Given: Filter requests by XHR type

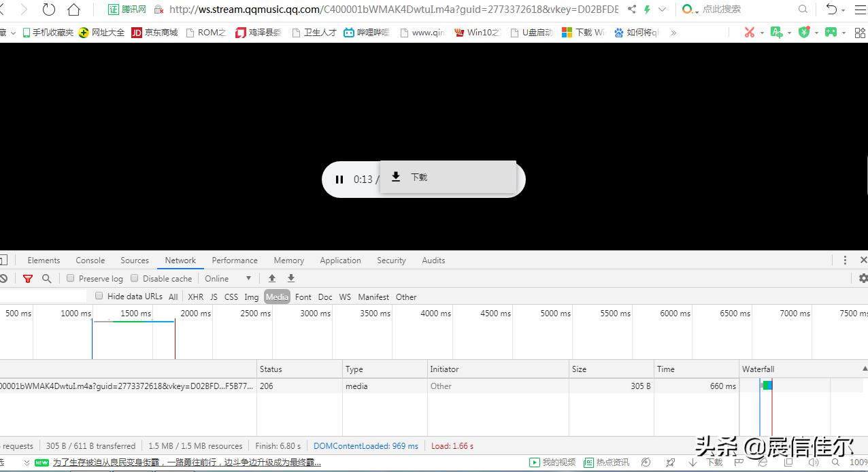Looking at the screenshot, I should tap(195, 297).
